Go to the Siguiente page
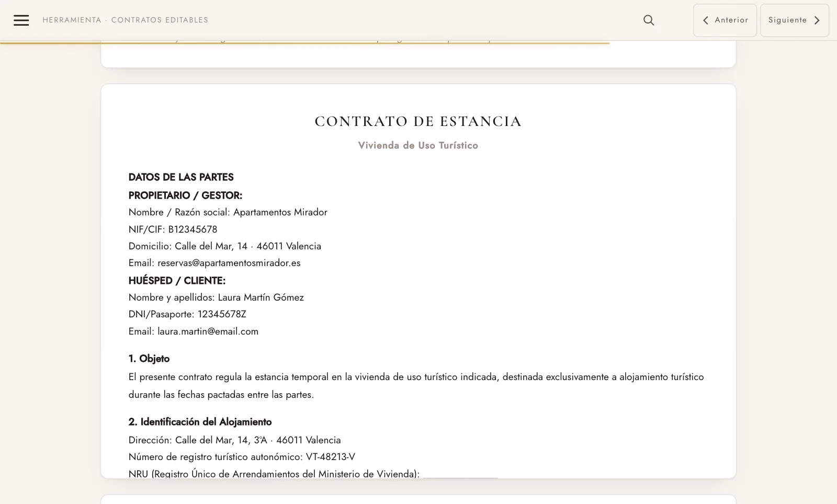 click(x=794, y=20)
